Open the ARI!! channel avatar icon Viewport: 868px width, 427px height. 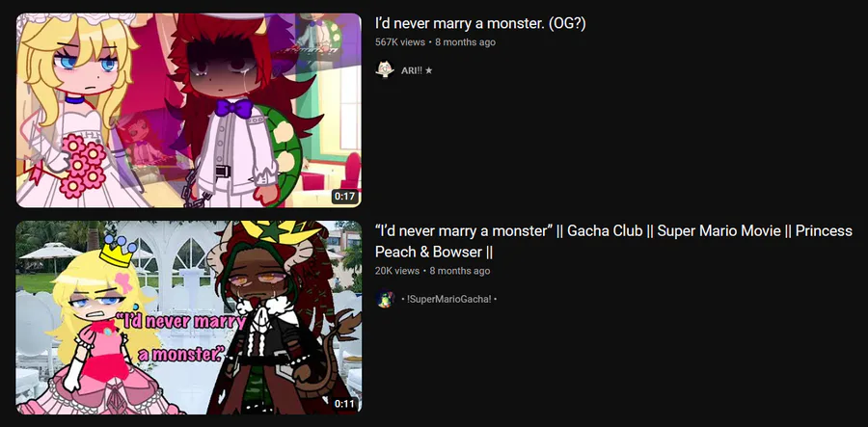point(385,70)
